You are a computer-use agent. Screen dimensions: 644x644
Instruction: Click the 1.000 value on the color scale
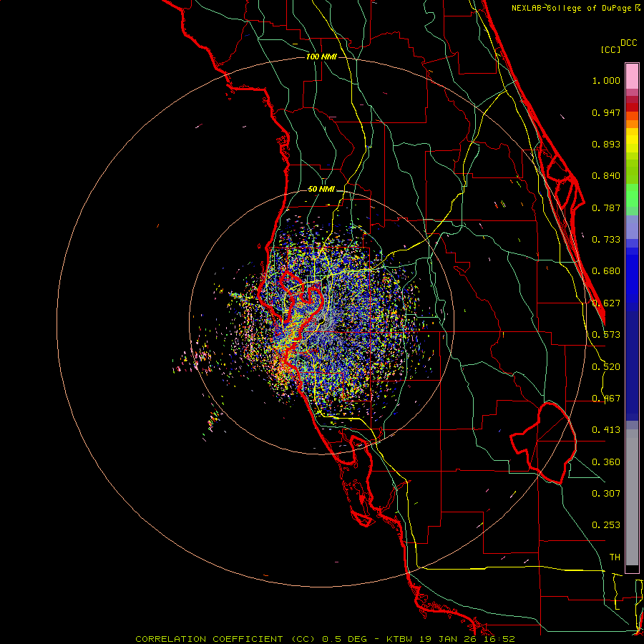[x=606, y=81]
